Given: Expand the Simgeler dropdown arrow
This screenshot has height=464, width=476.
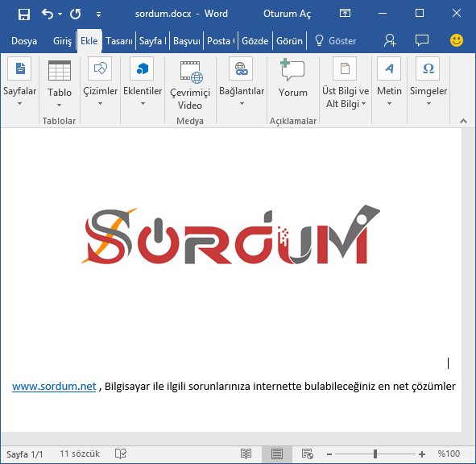Looking at the screenshot, I should [428, 104].
